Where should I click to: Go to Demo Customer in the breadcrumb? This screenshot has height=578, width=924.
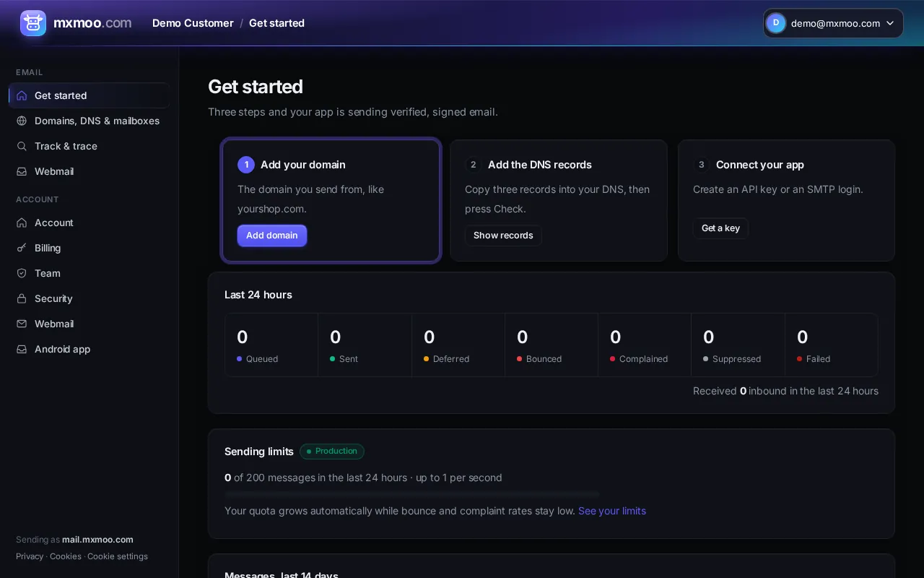[x=193, y=23]
